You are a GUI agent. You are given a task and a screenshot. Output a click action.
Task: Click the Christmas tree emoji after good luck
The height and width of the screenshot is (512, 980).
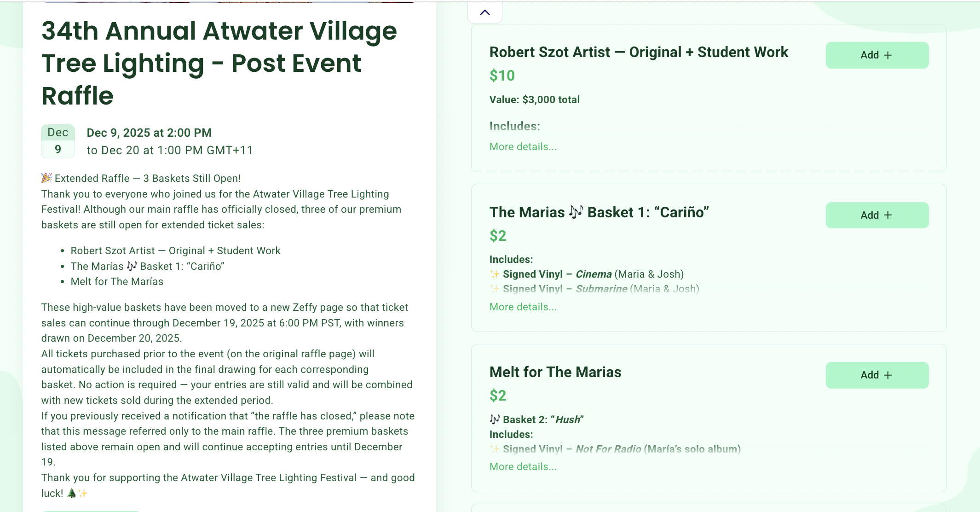tap(72, 493)
